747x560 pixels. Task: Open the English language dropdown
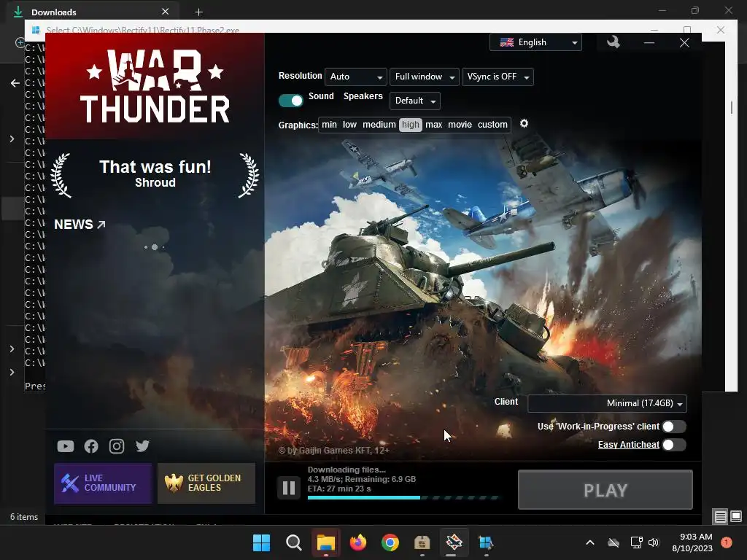(535, 42)
